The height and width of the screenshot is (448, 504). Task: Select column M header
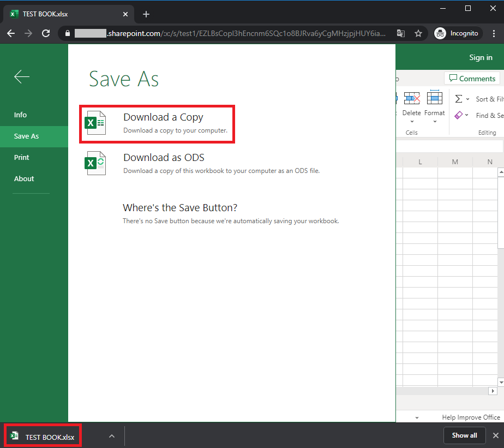pos(455,162)
